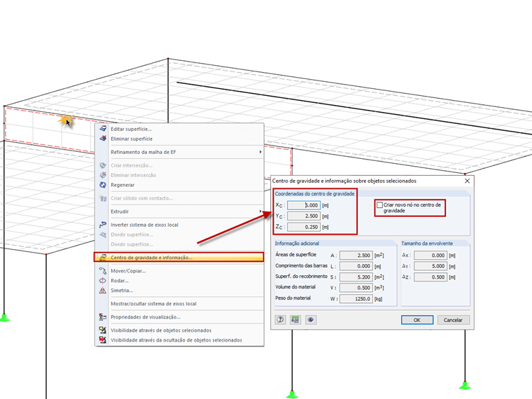Open help with the question-mark dialog button
The width and height of the screenshot is (532, 399).
pos(280,320)
